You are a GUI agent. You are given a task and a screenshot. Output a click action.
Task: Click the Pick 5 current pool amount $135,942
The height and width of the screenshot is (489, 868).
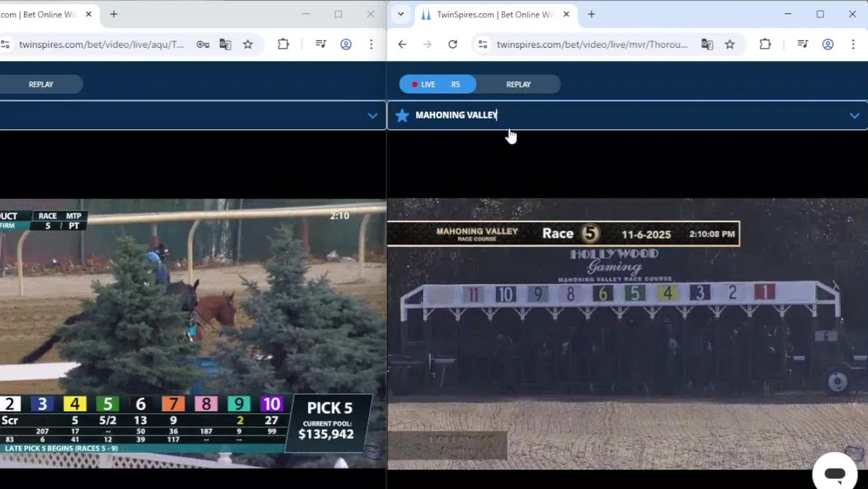tap(326, 434)
